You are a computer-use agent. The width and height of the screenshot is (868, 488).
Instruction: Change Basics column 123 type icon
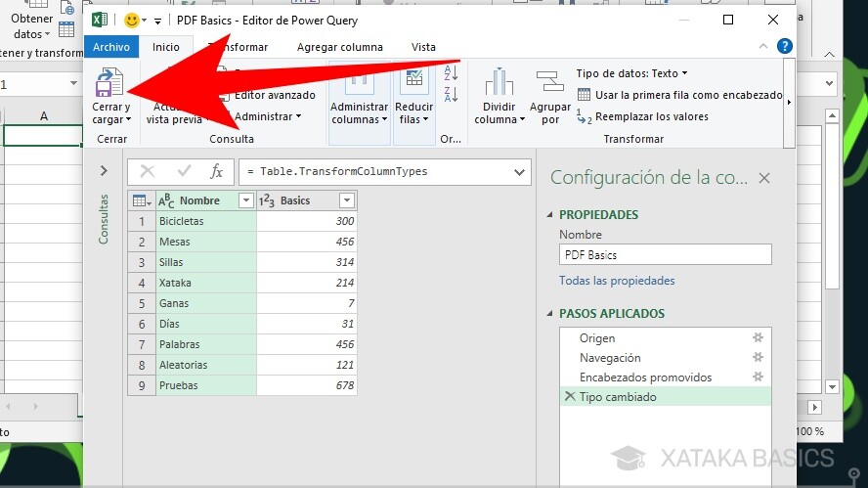[x=266, y=200]
